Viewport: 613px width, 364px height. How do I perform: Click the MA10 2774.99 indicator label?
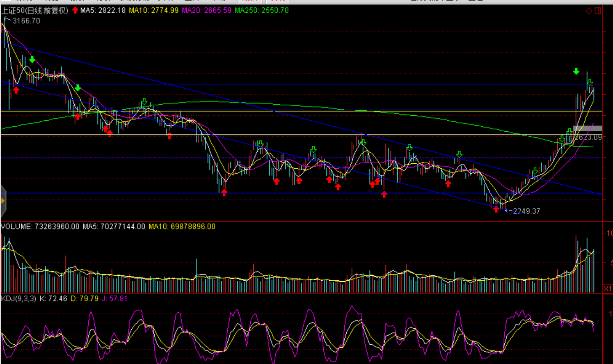pyautogui.click(x=153, y=11)
